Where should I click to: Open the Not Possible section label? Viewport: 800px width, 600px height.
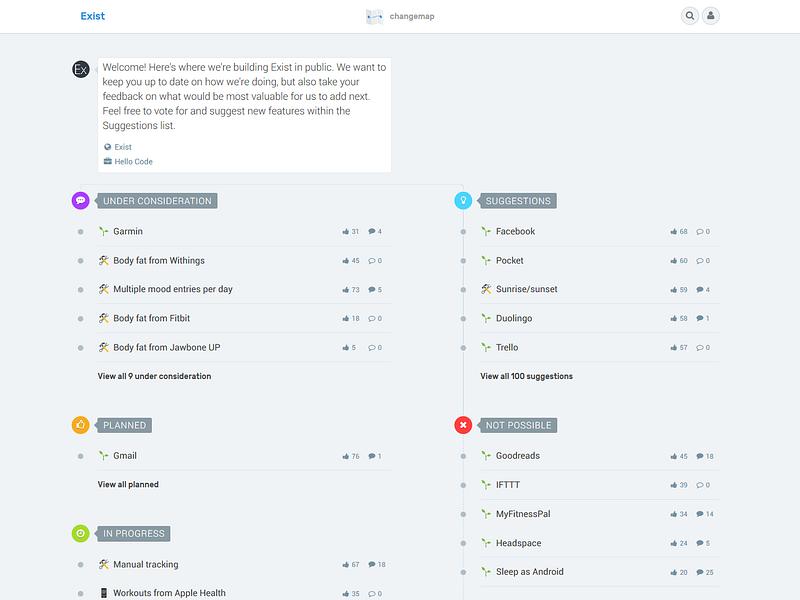pyautogui.click(x=518, y=426)
